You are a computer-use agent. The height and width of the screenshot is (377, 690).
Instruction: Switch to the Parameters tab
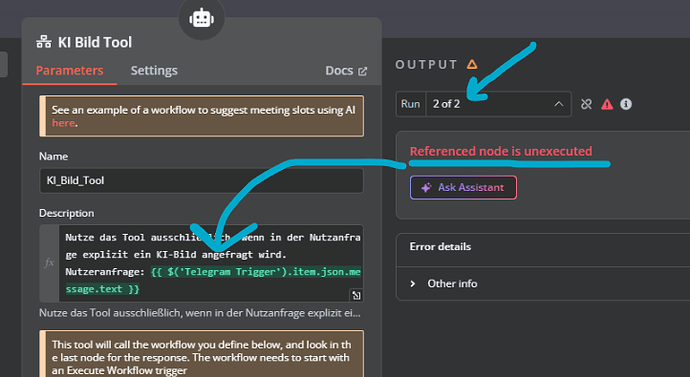tap(70, 70)
